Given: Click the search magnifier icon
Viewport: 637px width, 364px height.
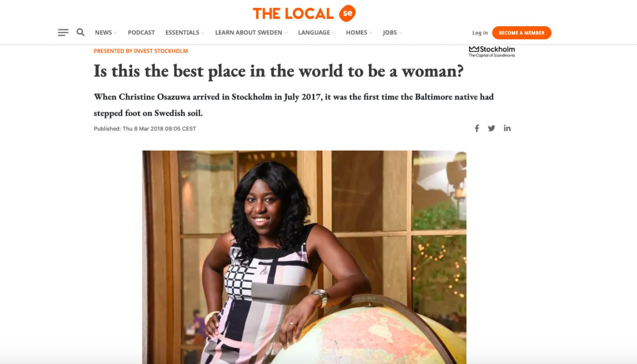Looking at the screenshot, I should (80, 32).
